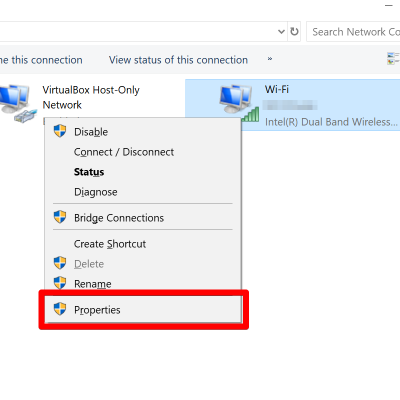Click the shield icon next to Rename
Image resolution: width=400 pixels, height=400 pixels.
[x=60, y=283]
